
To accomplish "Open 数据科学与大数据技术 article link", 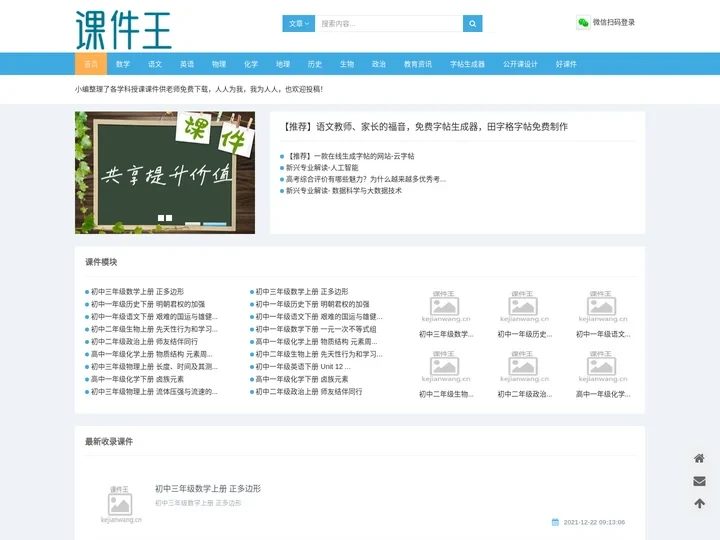I will (x=344, y=191).
